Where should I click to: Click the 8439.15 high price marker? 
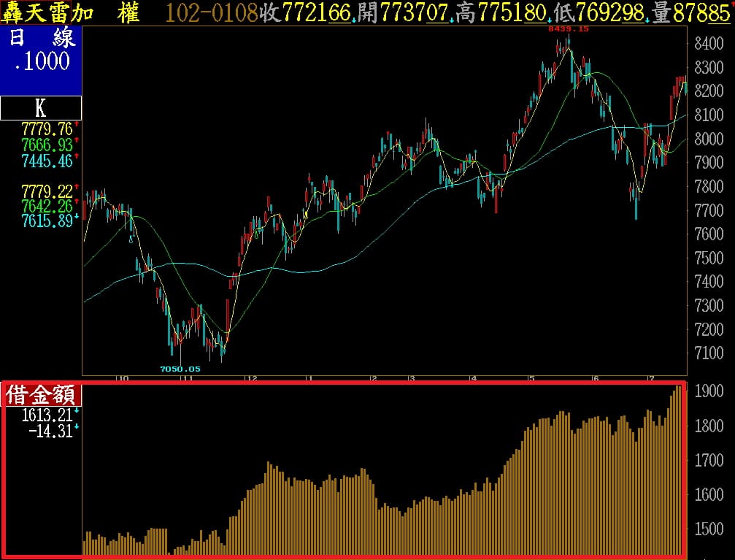coord(568,28)
